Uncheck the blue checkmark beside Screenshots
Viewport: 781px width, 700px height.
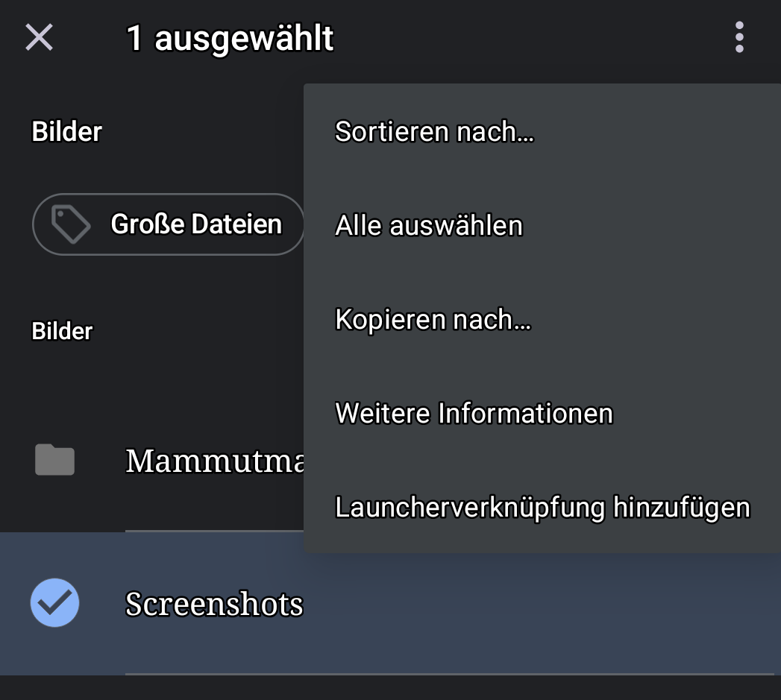pos(54,603)
